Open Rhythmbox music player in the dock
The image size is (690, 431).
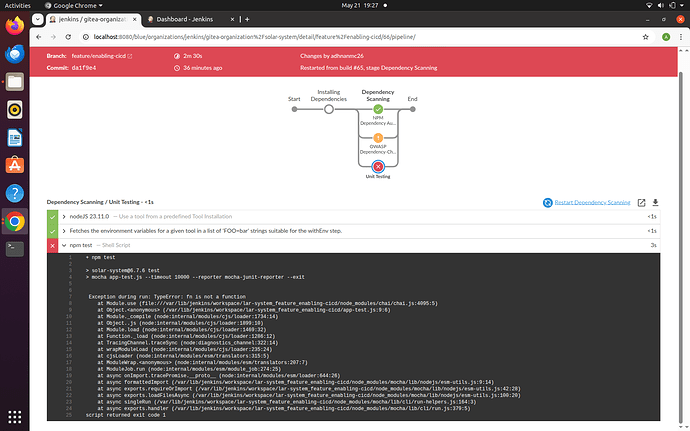point(15,110)
